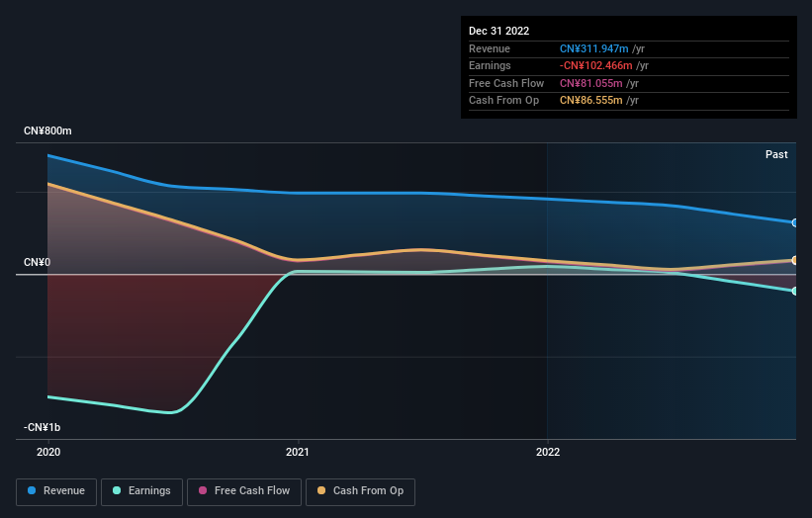Click the 2020 x-axis label
812x518 pixels.
click(x=48, y=452)
